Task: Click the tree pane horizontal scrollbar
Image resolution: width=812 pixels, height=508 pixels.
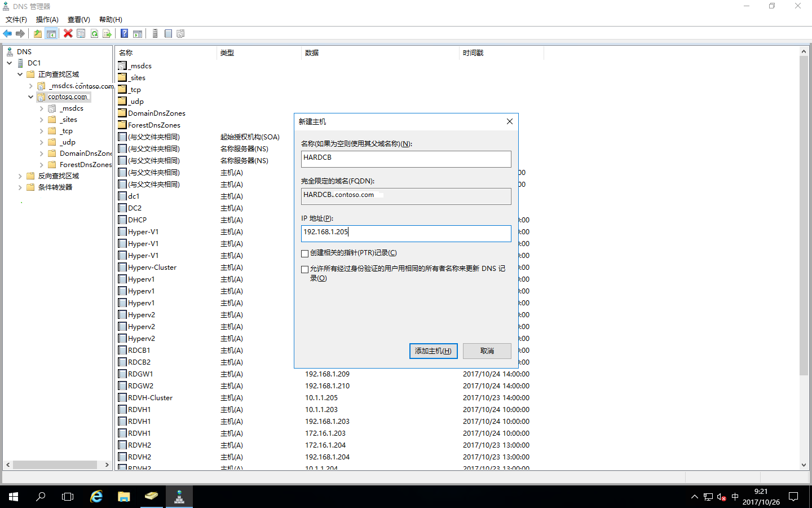Action: pos(55,465)
